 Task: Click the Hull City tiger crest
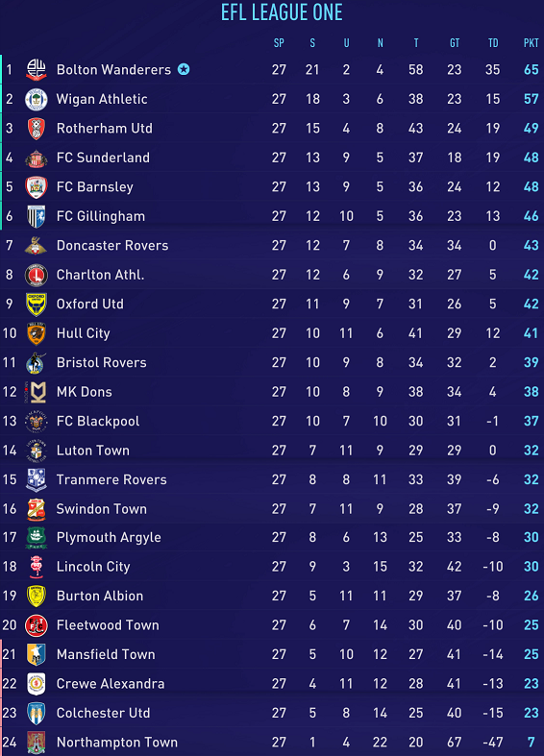coord(37,333)
